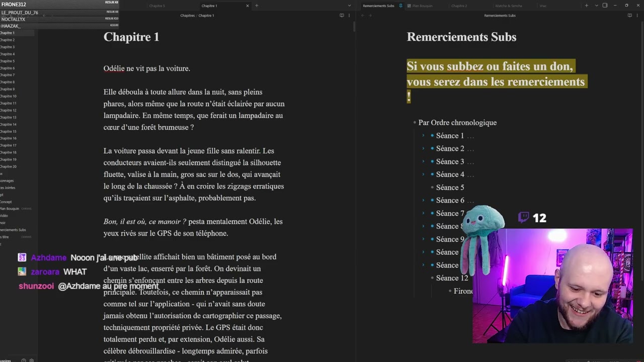644x362 pixels.
Task: Open Chapitre 12 in file explorer
Action: (8, 110)
